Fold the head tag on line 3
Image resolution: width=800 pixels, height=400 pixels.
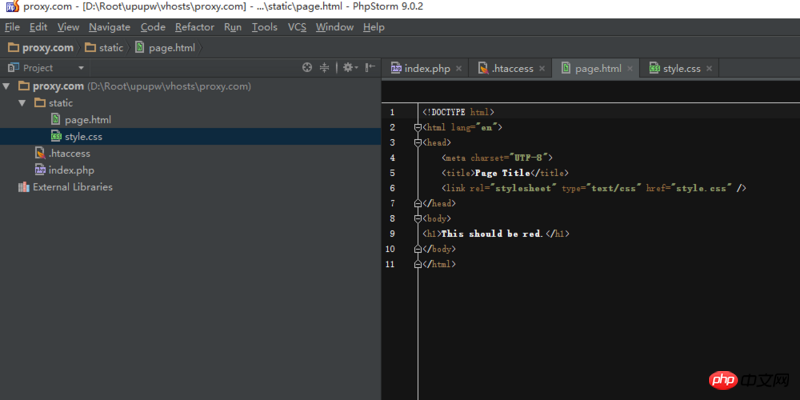click(x=418, y=143)
